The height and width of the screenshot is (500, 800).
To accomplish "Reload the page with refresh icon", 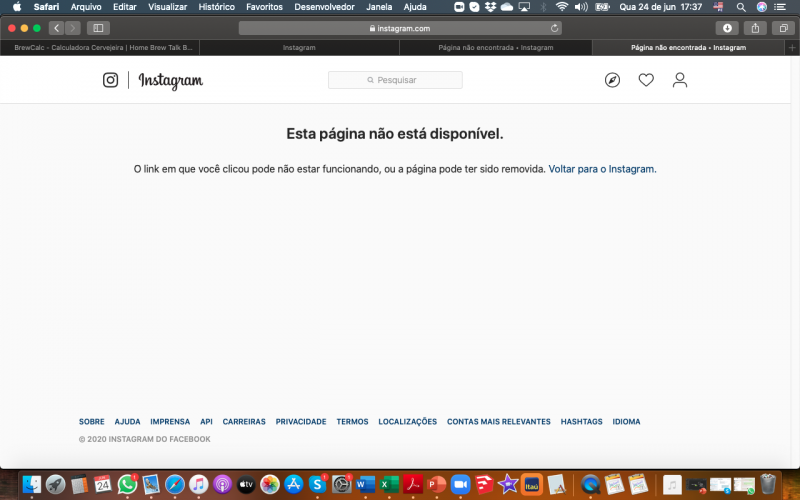I will coord(554,28).
